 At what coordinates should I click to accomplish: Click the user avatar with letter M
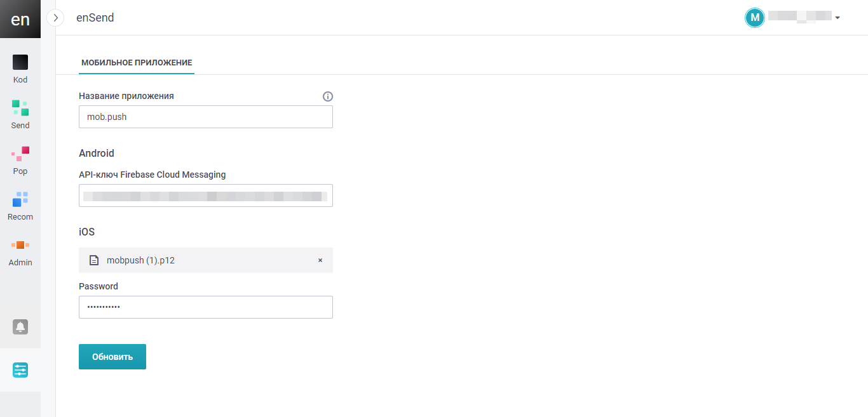[x=754, y=18]
